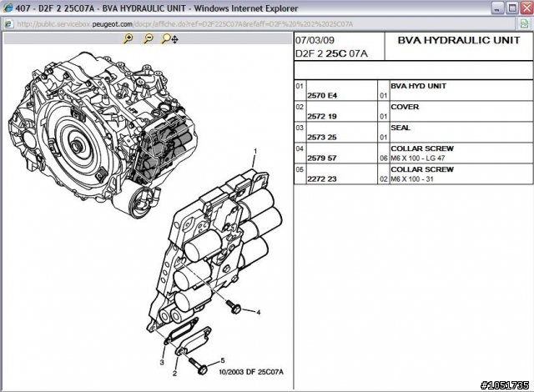The image size is (534, 392).
Task: Select part number 2579 57
Action: coord(322,158)
